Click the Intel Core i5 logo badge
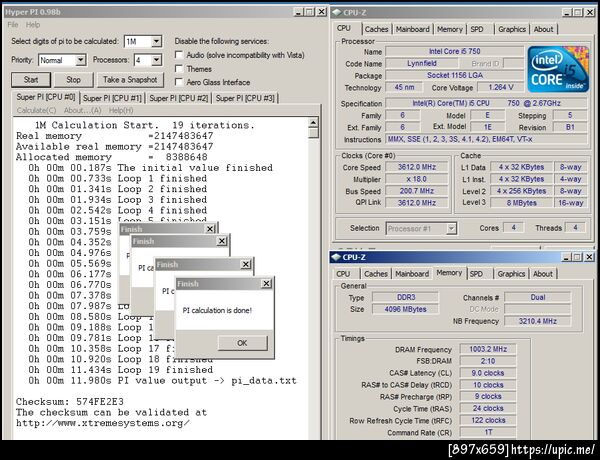600x460 pixels. [x=558, y=69]
